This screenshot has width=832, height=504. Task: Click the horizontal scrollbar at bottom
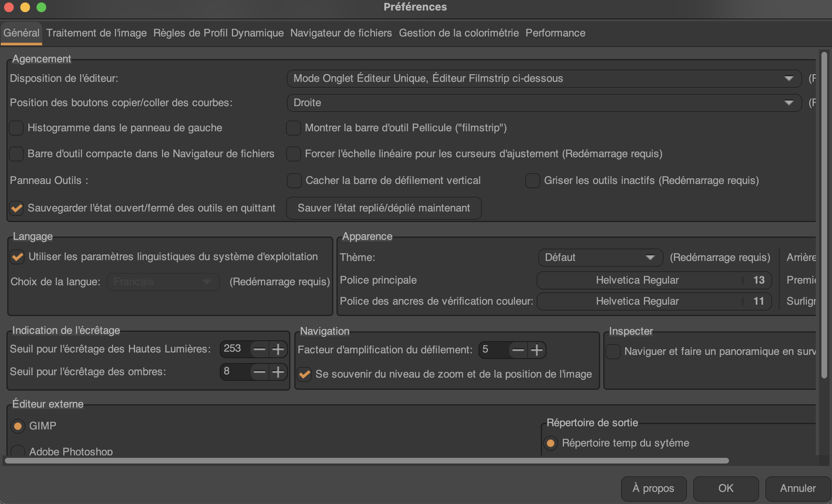click(x=367, y=461)
